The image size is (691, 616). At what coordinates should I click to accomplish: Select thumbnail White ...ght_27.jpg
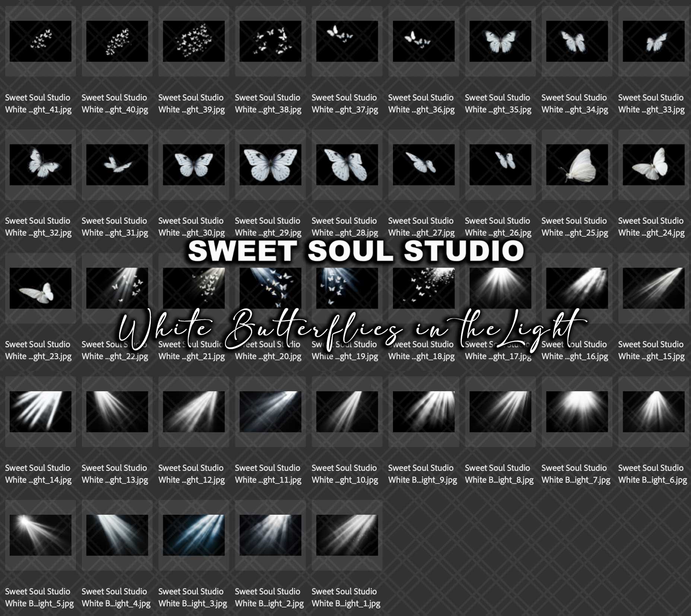pos(424,165)
